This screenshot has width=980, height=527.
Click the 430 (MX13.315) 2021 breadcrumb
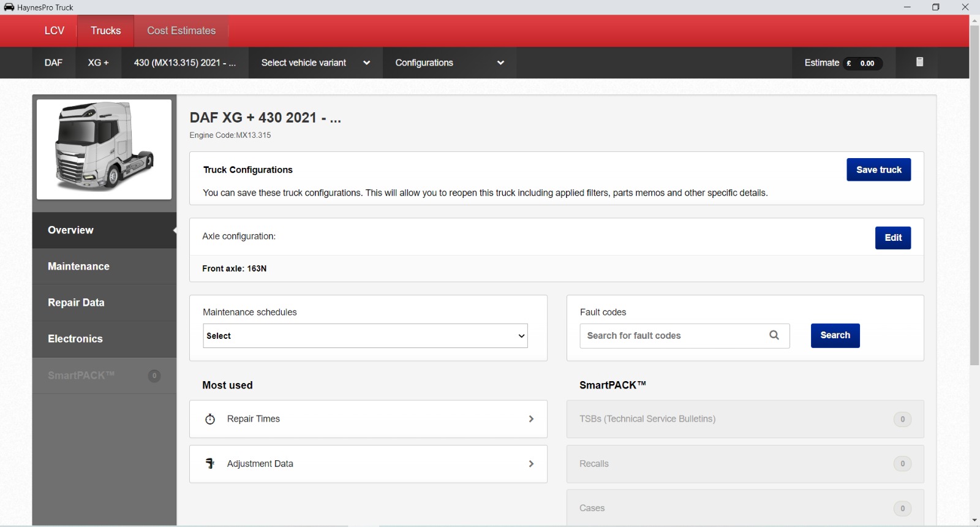pyautogui.click(x=184, y=63)
